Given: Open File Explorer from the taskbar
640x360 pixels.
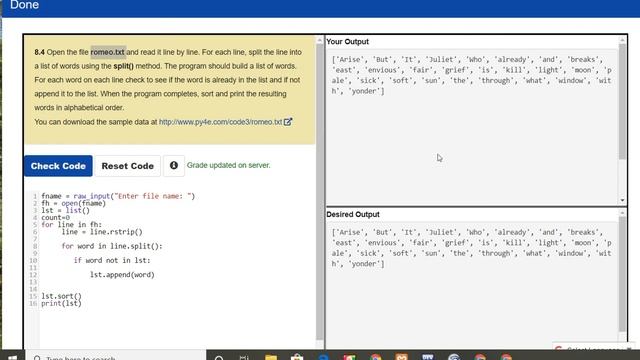Looking at the screenshot, I should (271, 357).
